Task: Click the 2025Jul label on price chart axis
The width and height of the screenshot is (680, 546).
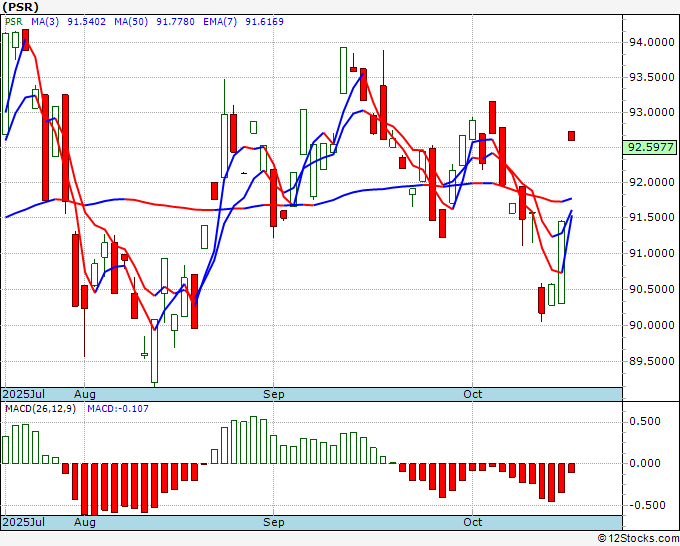Action: (24, 394)
